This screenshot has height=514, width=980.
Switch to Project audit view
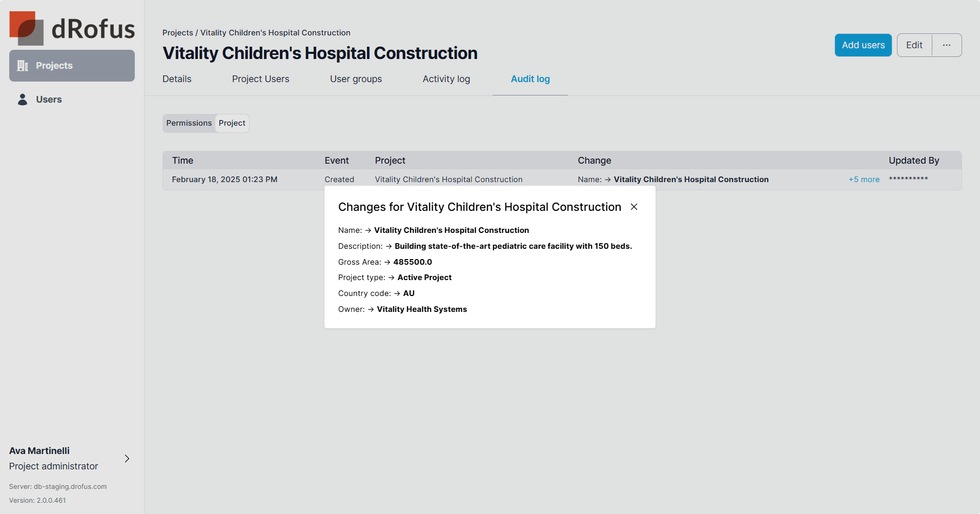point(232,123)
